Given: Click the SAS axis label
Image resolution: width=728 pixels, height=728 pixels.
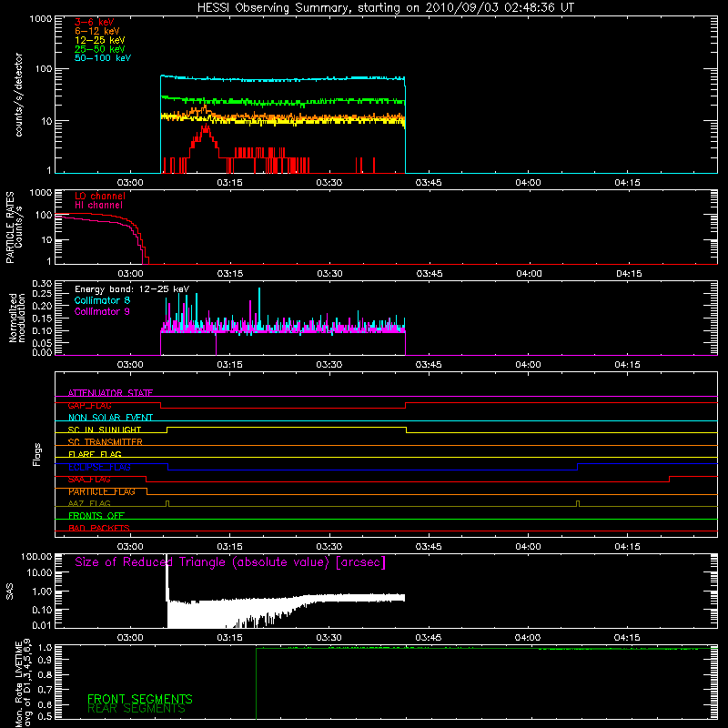Looking at the screenshot, I should tap(10, 591).
